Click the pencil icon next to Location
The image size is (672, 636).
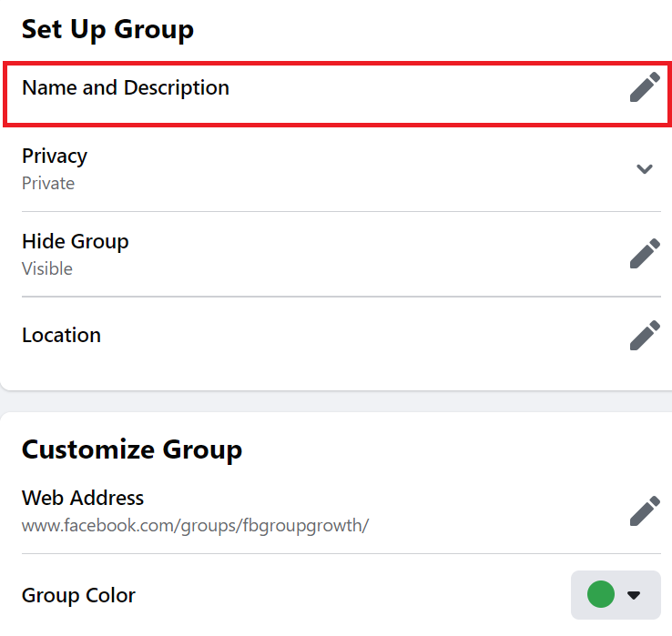point(645,336)
